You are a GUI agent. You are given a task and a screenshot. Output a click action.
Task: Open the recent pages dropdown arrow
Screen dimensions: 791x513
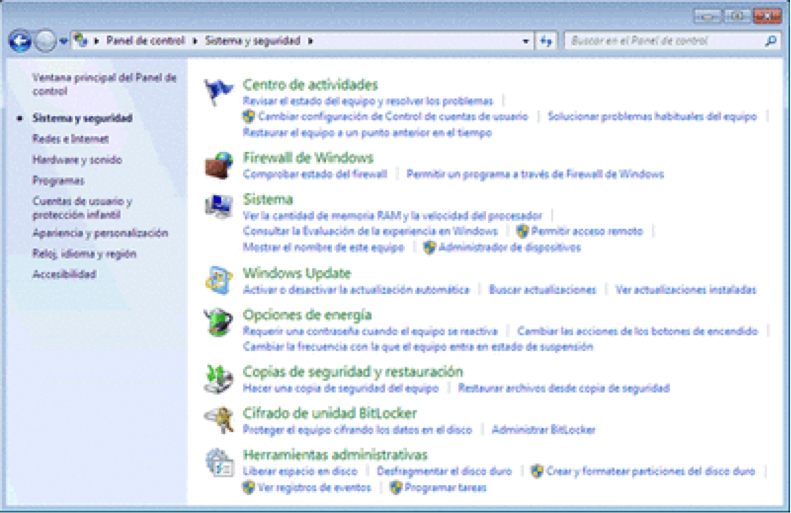coord(63,41)
